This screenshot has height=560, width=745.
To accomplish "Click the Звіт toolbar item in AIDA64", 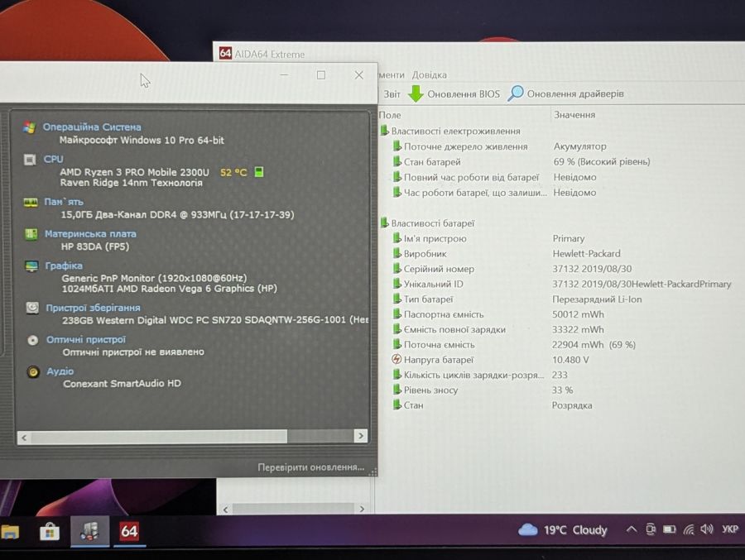I will tap(392, 94).
